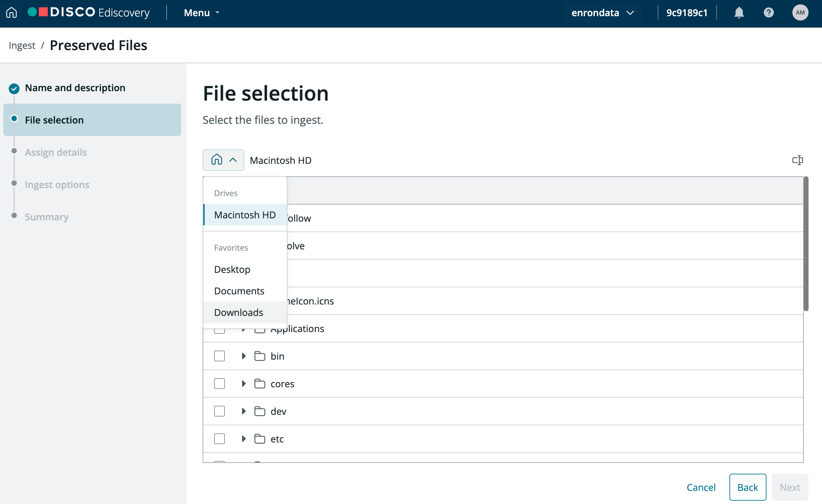Open the enrondata database dropdown
This screenshot has width=822, height=504.
[603, 13]
